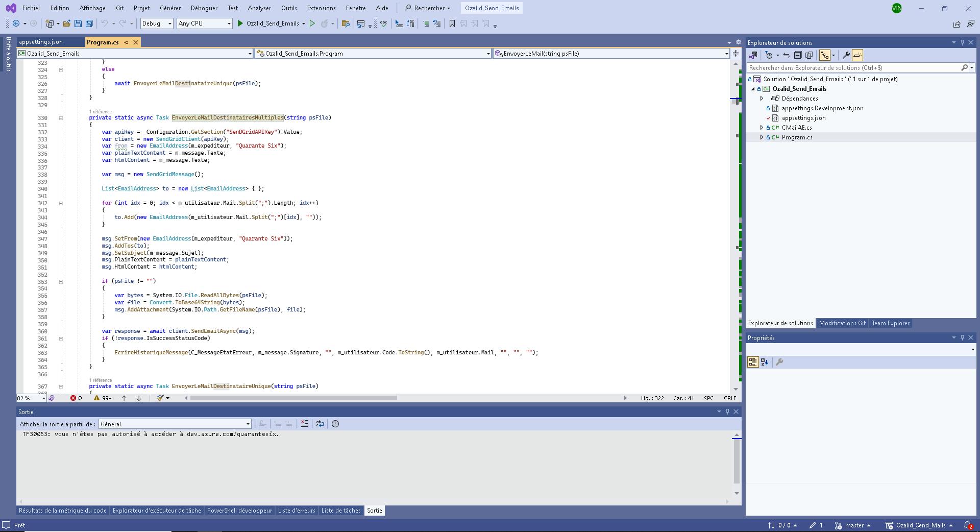Click the Collapse All icon in Solution Explorer
The width and height of the screenshot is (980, 532).
click(798, 55)
